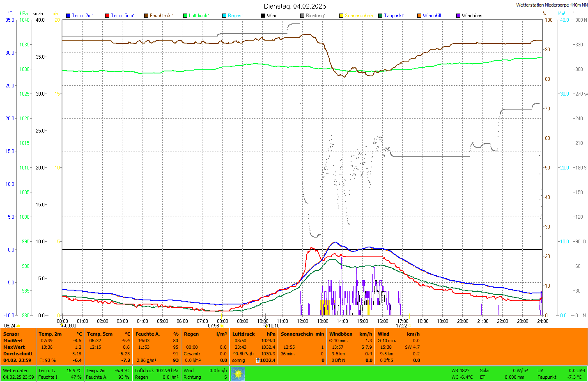The height and width of the screenshot is (382, 588).
Task: Click the purple Windböen legend square
Action: [458, 16]
